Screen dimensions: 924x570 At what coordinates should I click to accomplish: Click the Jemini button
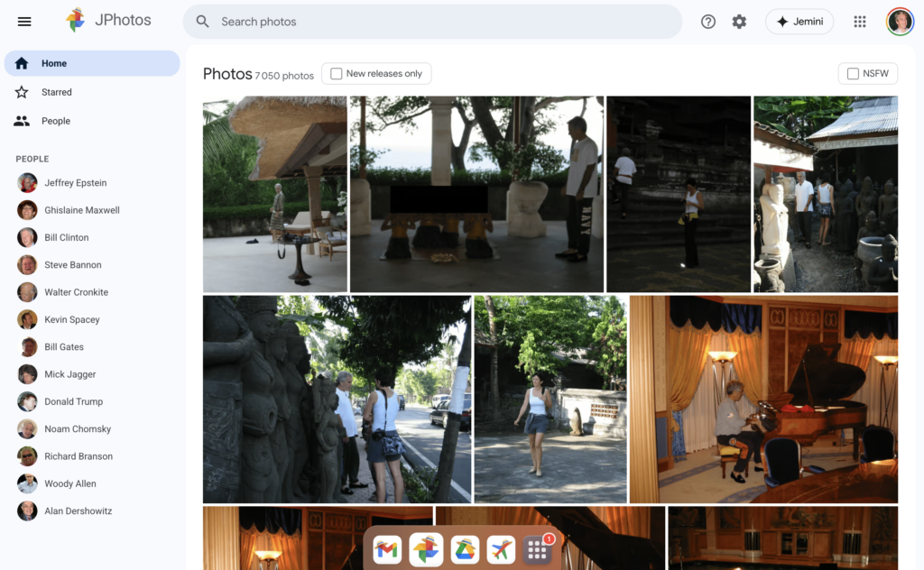[x=799, y=22]
